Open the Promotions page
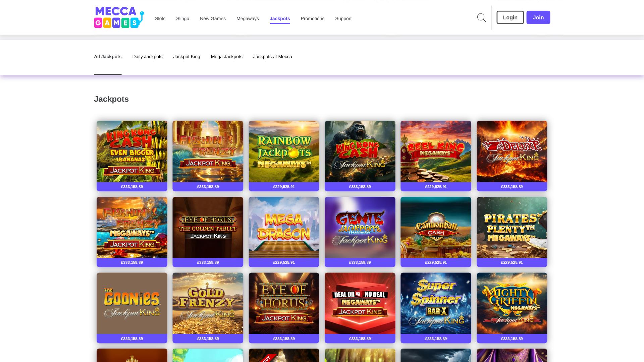Image resolution: width=644 pixels, height=362 pixels. [312, 18]
